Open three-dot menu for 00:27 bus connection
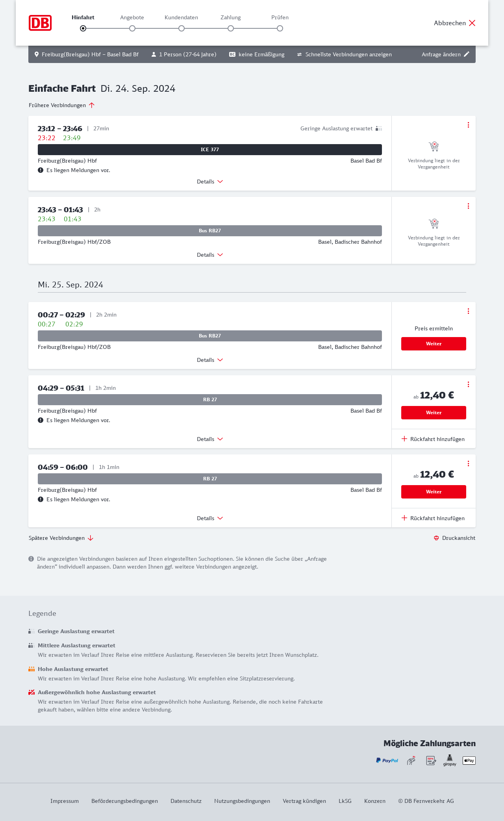The image size is (504, 821). (468, 311)
